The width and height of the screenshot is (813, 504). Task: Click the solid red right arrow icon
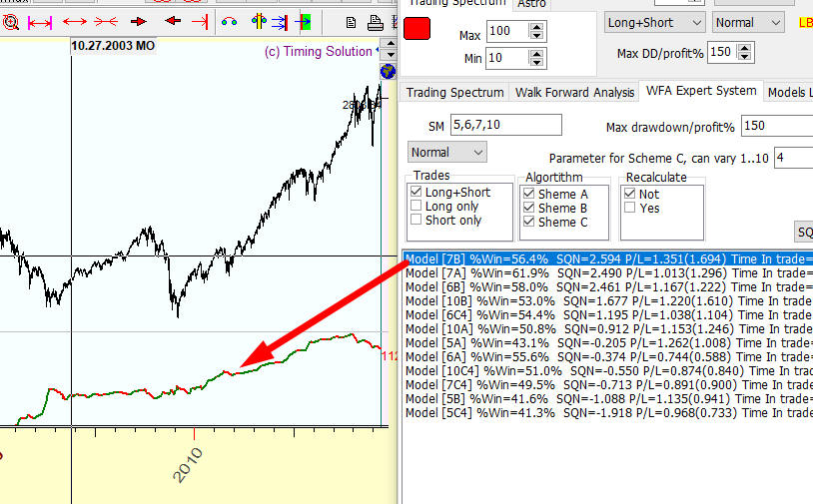click(x=139, y=21)
